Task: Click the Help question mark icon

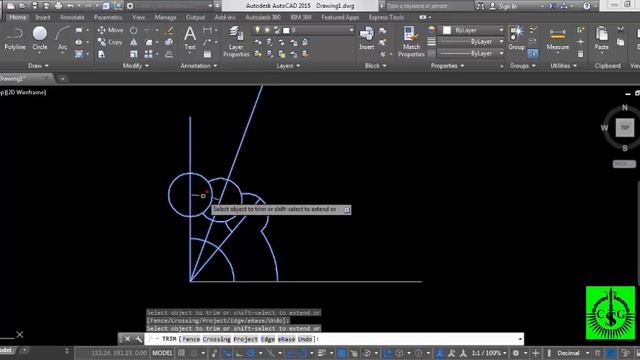Action: [x=587, y=6]
